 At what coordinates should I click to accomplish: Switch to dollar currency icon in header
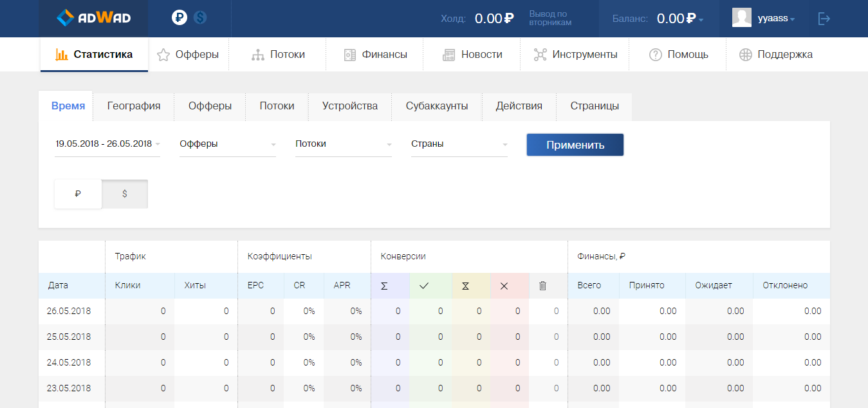200,18
